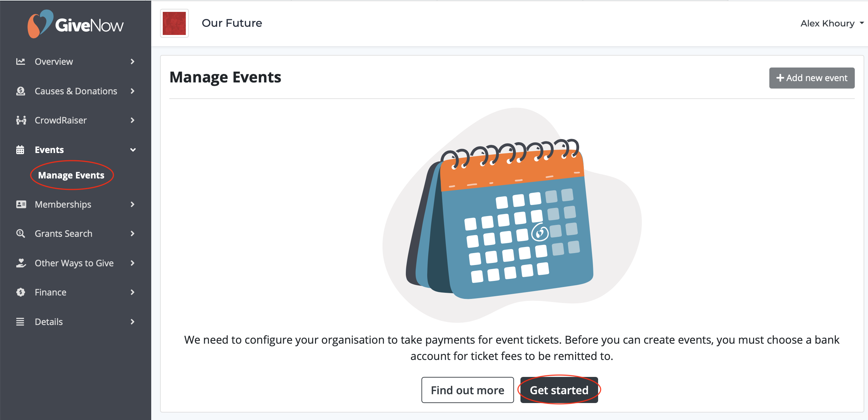
Task: Click the Details list icon
Action: 20,322
